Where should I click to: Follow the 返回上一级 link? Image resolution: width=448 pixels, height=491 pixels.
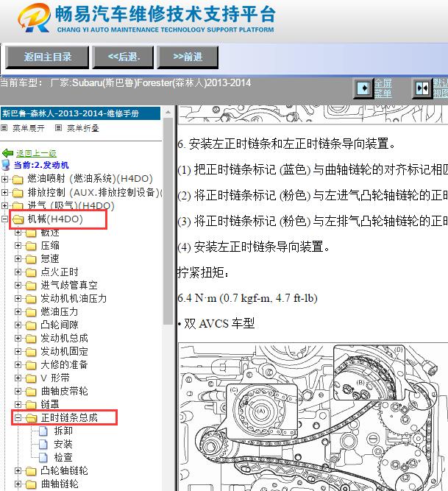(x=36, y=153)
